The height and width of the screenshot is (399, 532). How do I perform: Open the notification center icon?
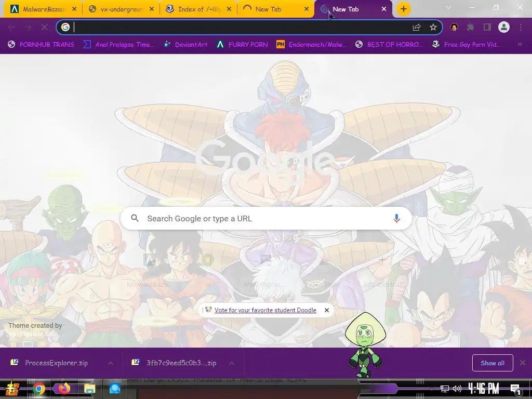point(516,390)
